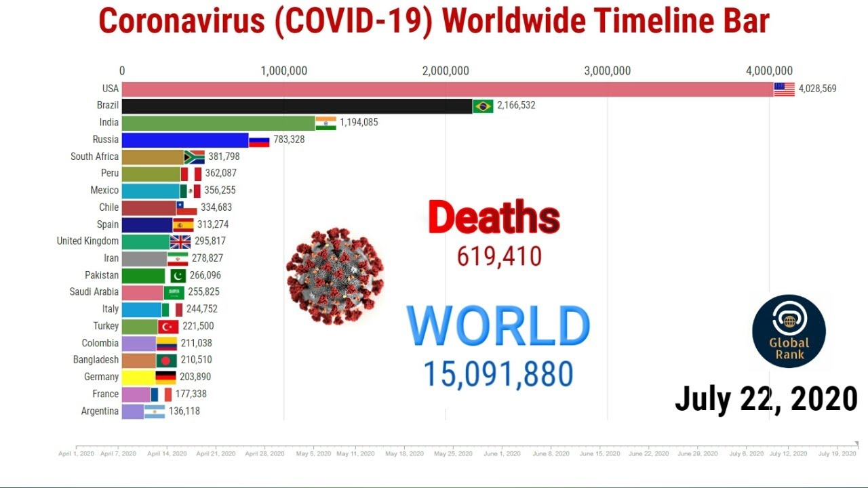Click the Coronavirus Worldwide Timeline Bar title
The image size is (868, 488).
tap(434, 21)
